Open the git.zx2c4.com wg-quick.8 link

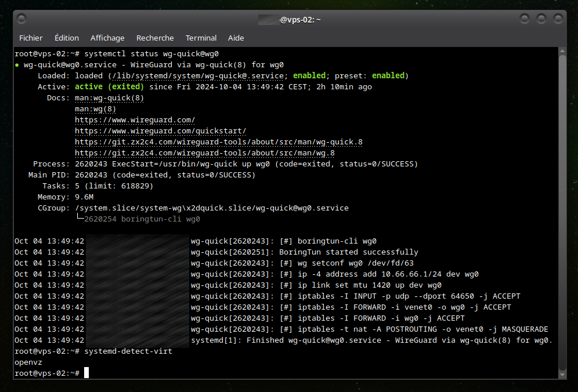(x=219, y=142)
